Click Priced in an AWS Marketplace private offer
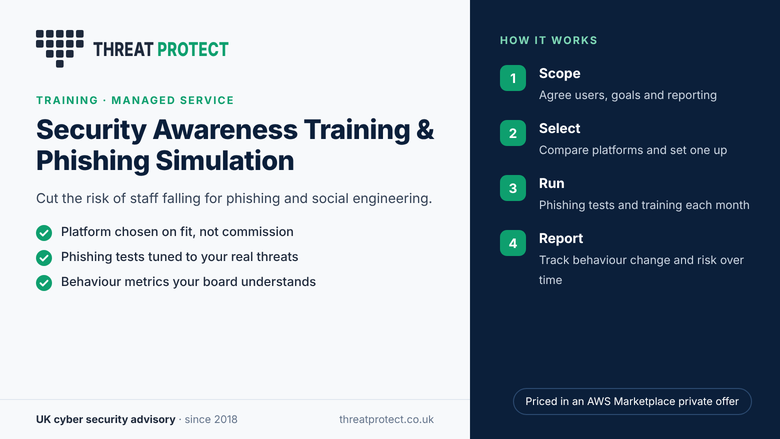The image size is (780, 439). [632, 401]
